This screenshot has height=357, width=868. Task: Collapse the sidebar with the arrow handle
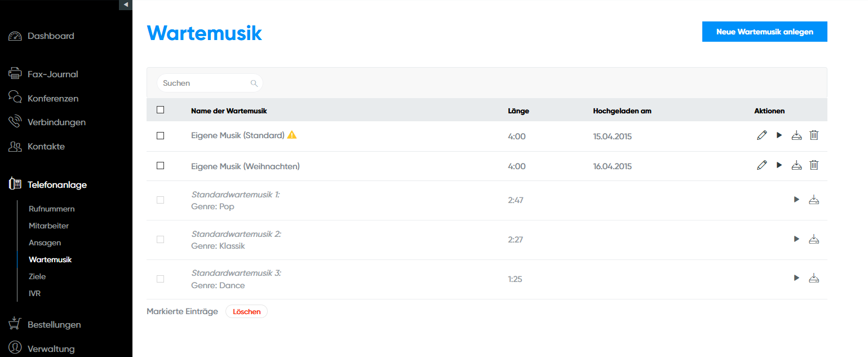coord(126,5)
